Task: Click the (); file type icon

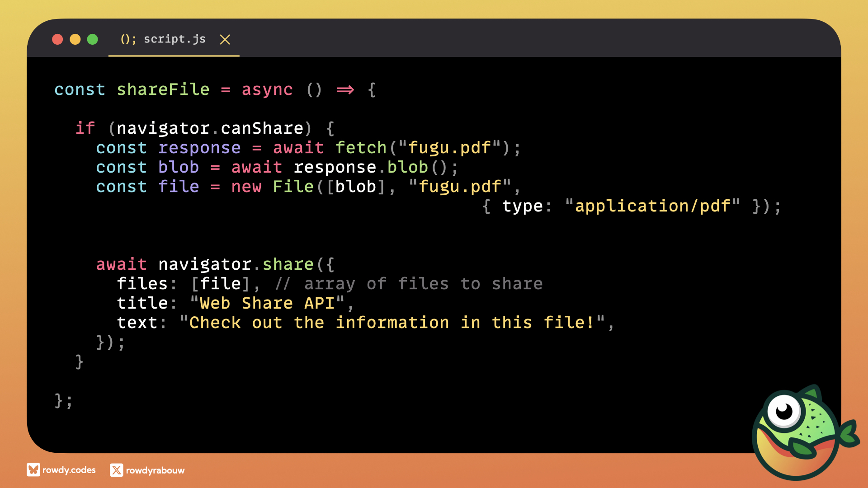Action: tap(128, 39)
